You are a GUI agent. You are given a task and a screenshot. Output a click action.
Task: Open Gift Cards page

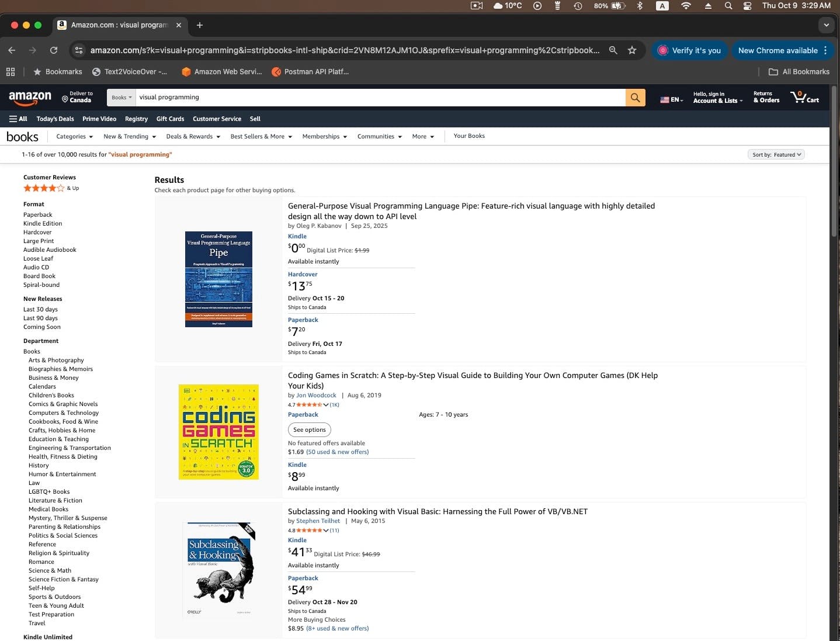pos(170,119)
